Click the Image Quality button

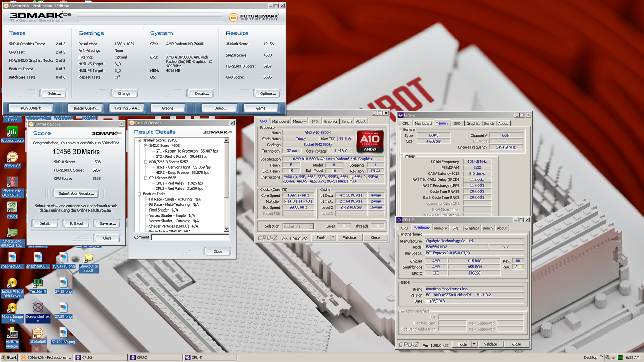point(86,108)
